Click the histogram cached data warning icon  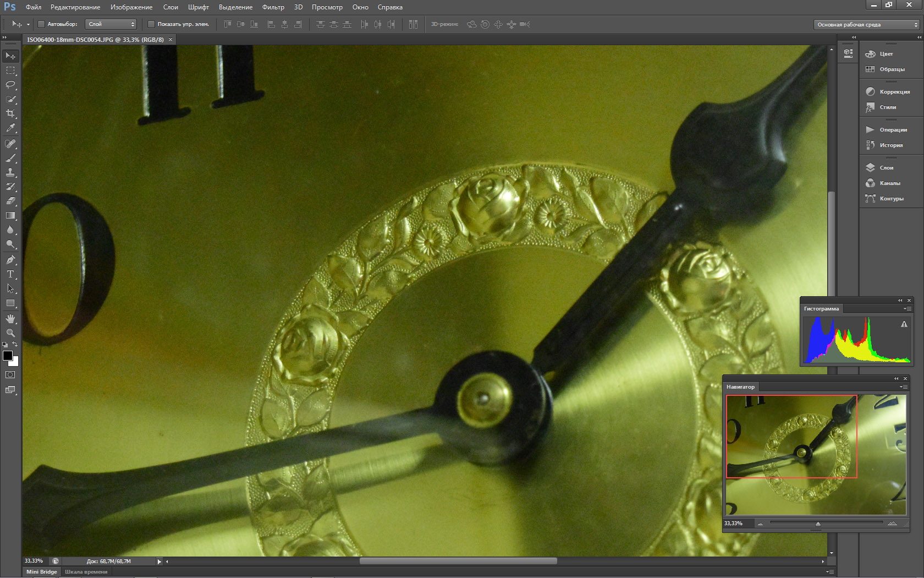904,324
